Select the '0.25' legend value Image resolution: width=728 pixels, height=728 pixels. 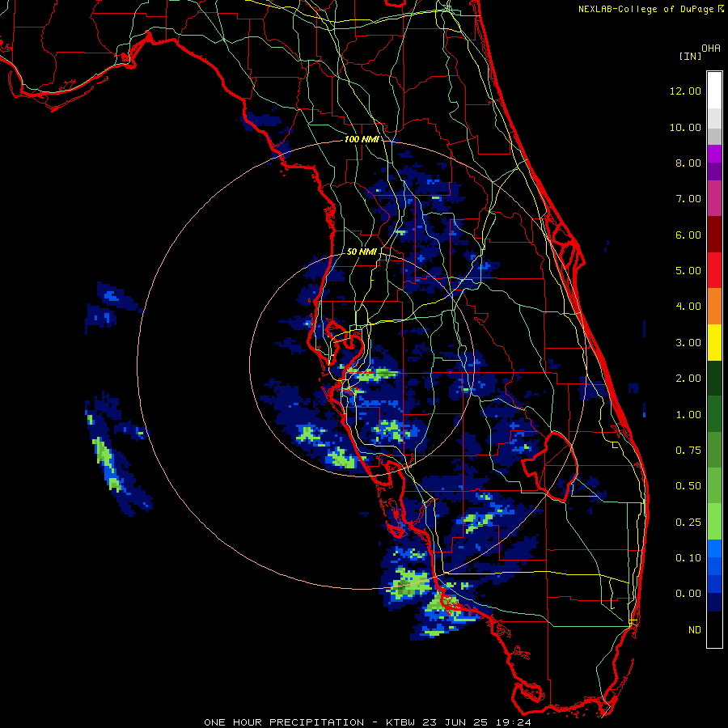[688, 523]
